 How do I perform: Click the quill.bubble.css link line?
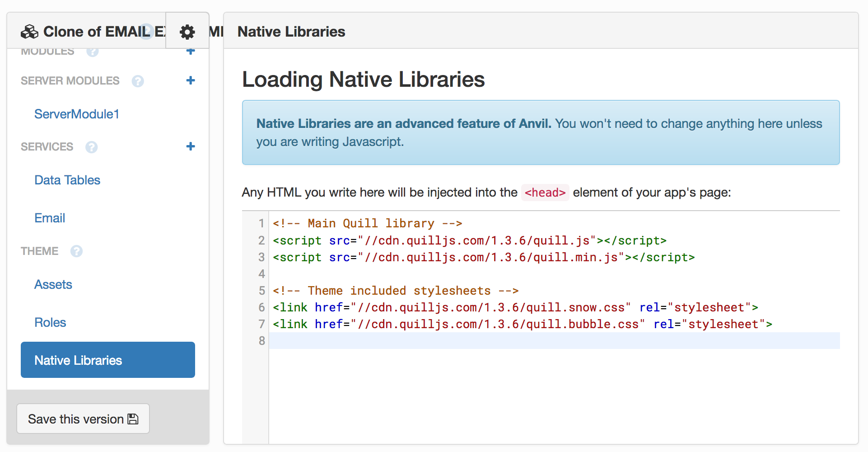pos(523,324)
